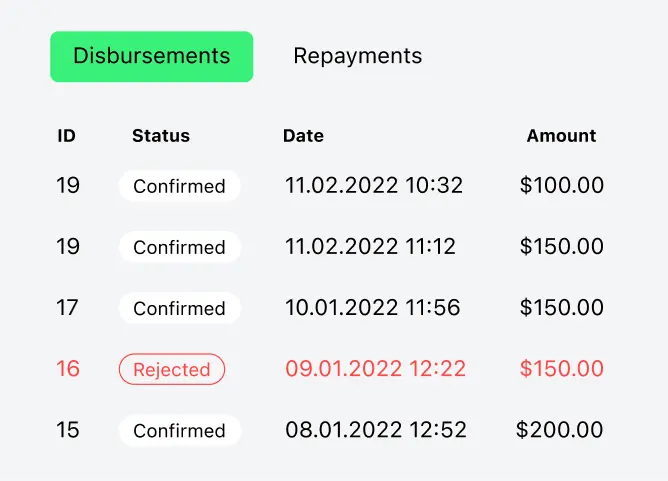The width and height of the screenshot is (668, 481).
Task: Select the $200.00 amount cell
Action: coord(559,430)
